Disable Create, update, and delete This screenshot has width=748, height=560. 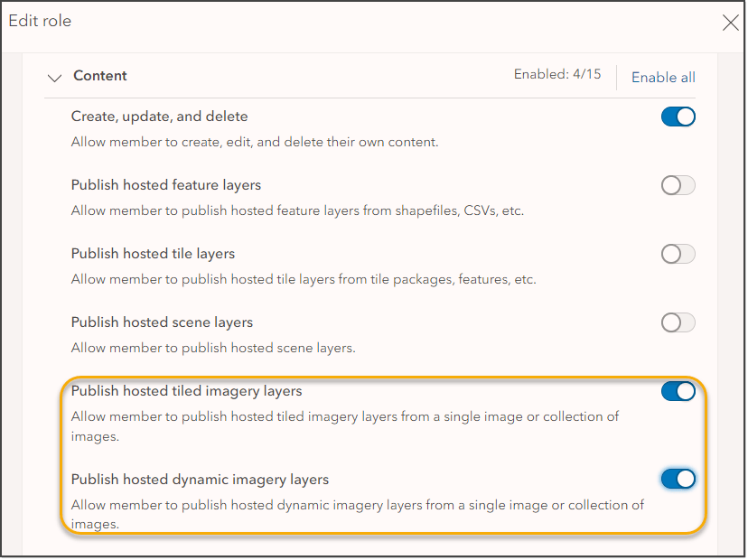[x=678, y=117]
